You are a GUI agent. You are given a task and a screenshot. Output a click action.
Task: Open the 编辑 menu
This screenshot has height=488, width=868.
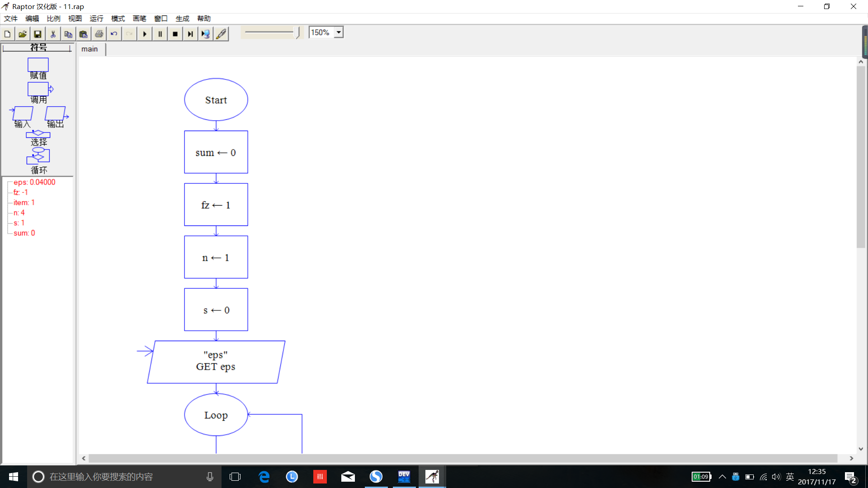32,19
